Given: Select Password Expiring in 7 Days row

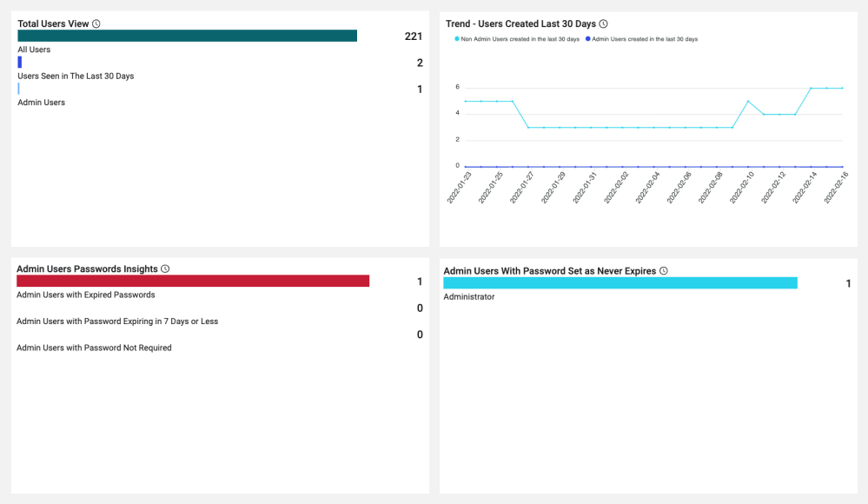Looking at the screenshot, I should (x=117, y=322).
